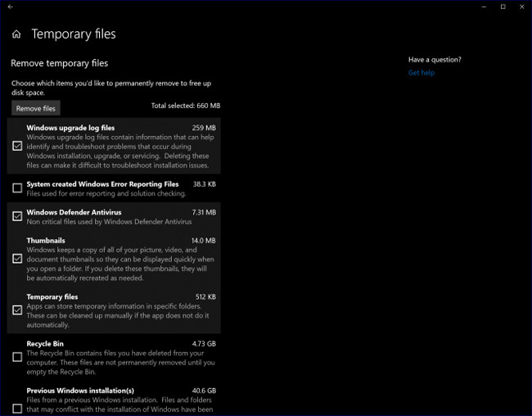
Task: Uncheck the Windows upgrade log files checkbox
Action: pyautogui.click(x=17, y=146)
